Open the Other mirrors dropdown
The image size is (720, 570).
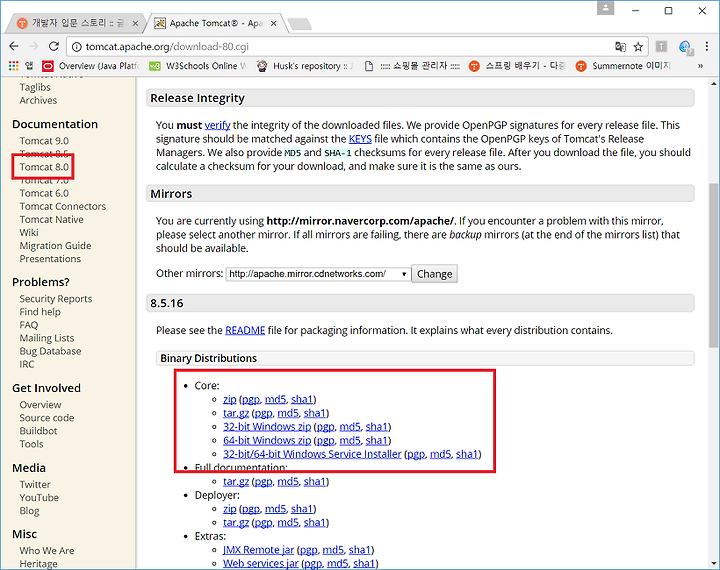tap(318, 274)
